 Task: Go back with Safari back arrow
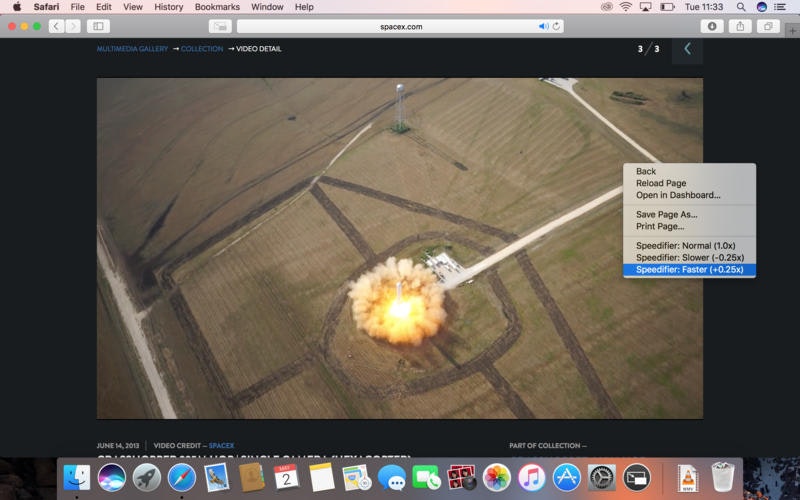(57, 26)
